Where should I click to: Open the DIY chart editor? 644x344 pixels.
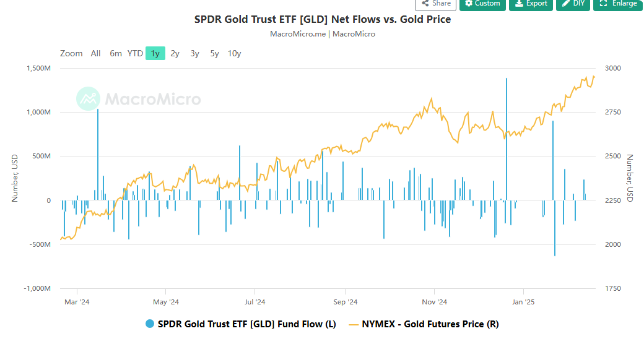click(x=573, y=4)
